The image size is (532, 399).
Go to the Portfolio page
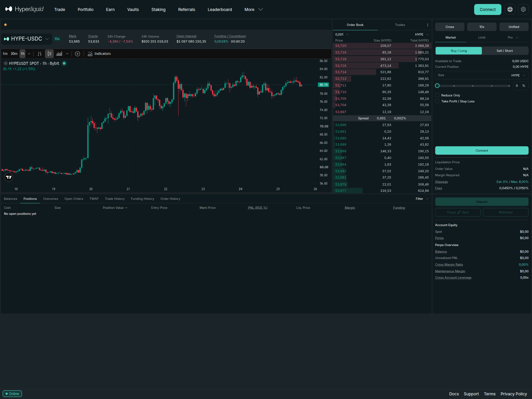click(85, 10)
